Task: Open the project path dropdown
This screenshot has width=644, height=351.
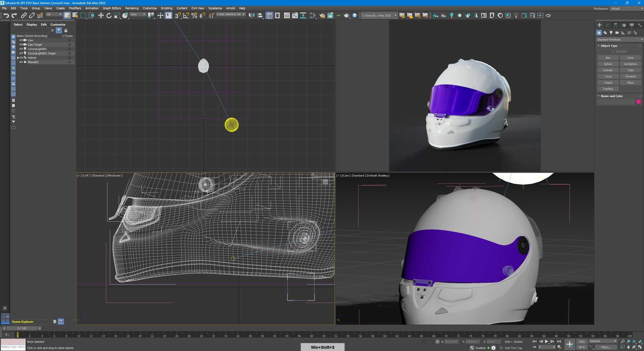Action: pos(379,15)
